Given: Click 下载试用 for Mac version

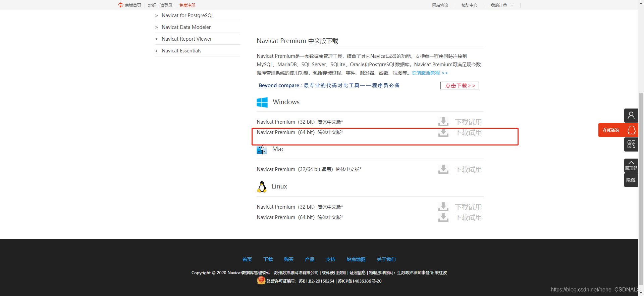Looking at the screenshot, I should tap(468, 169).
